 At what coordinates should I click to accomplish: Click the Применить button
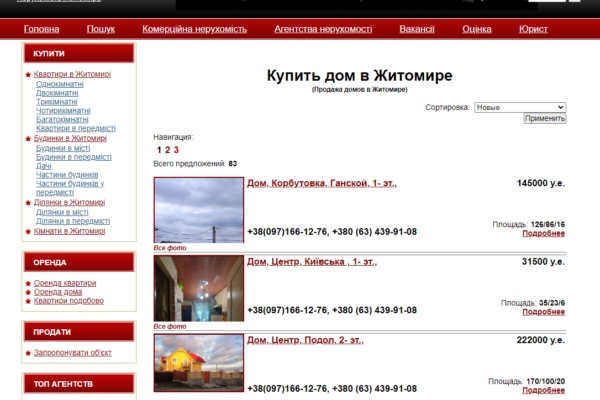tap(544, 118)
